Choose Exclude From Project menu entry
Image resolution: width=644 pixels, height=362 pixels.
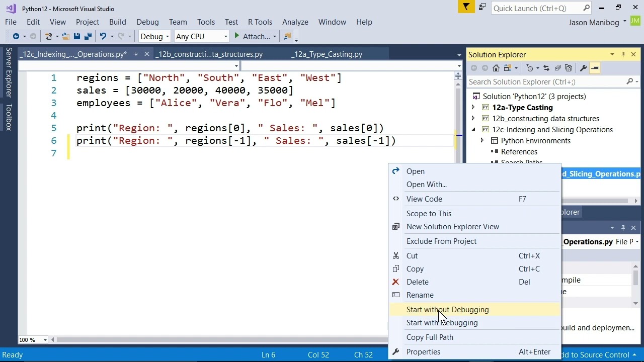(475, 241)
